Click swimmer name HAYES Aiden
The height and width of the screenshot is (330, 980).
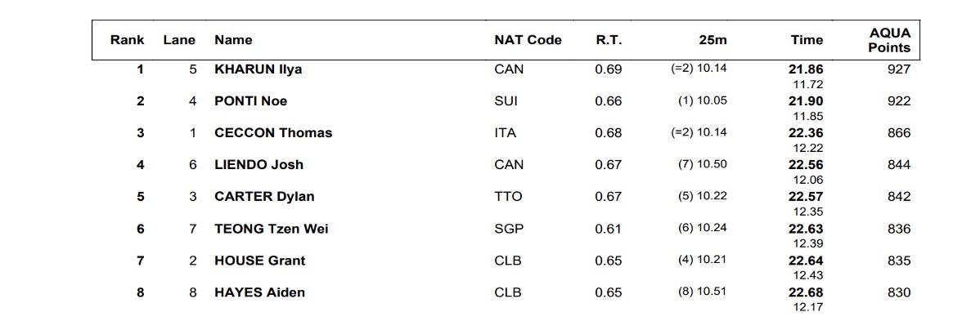point(259,292)
